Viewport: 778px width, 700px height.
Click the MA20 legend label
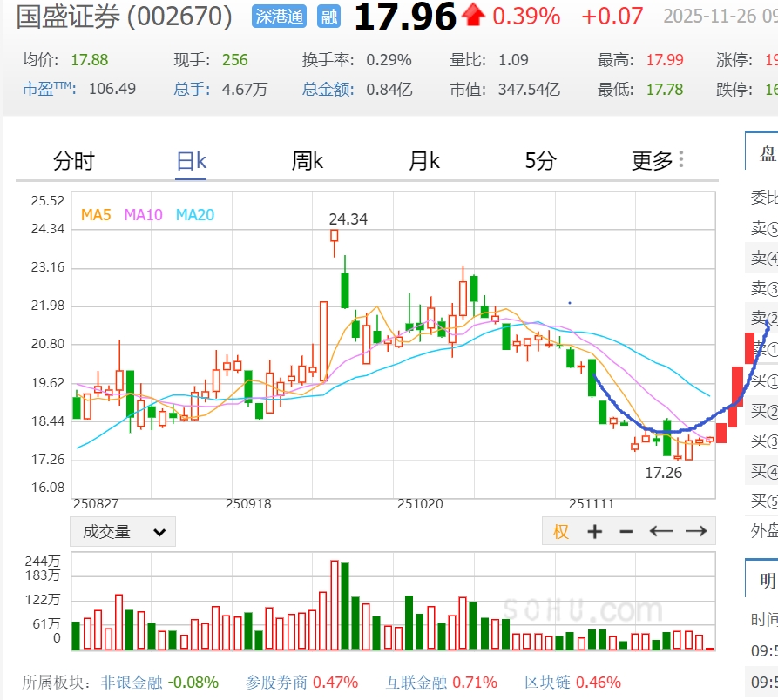pos(195,215)
